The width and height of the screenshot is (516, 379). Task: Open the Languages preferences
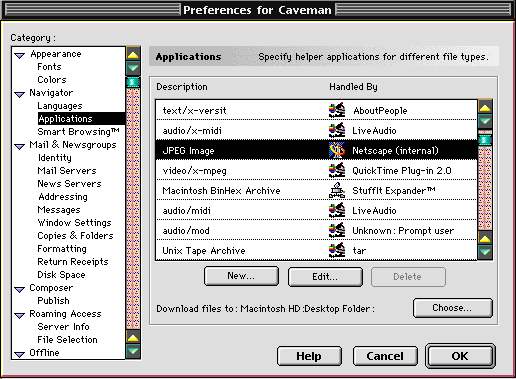click(60, 106)
